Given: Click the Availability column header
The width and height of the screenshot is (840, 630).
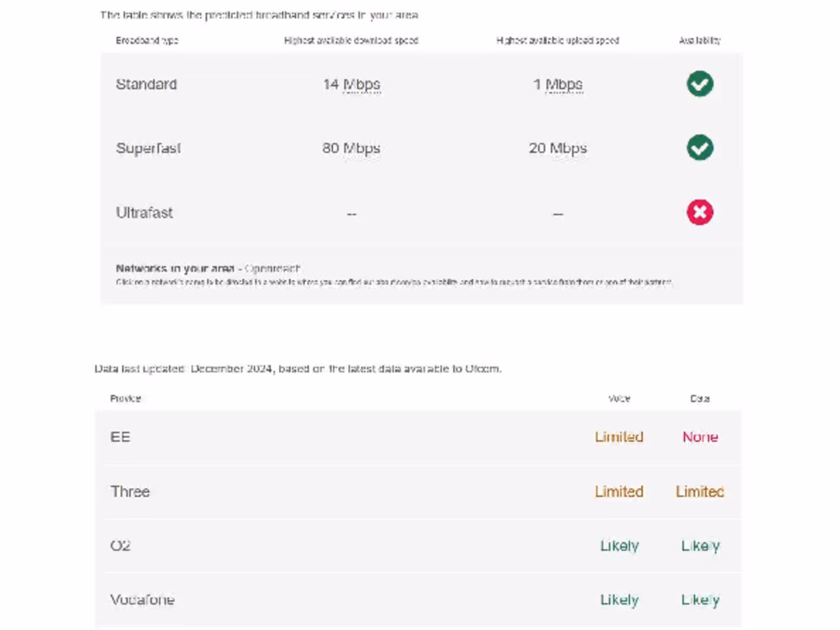Looking at the screenshot, I should pos(700,40).
